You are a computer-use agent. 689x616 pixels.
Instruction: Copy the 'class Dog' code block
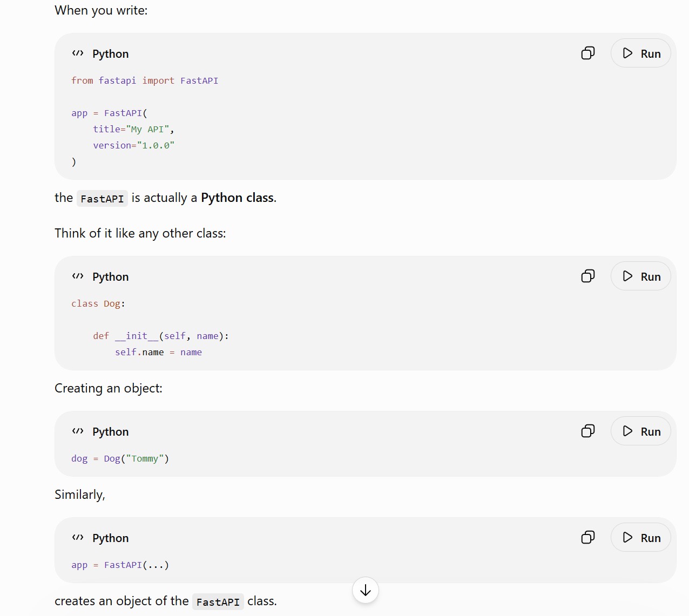(588, 276)
